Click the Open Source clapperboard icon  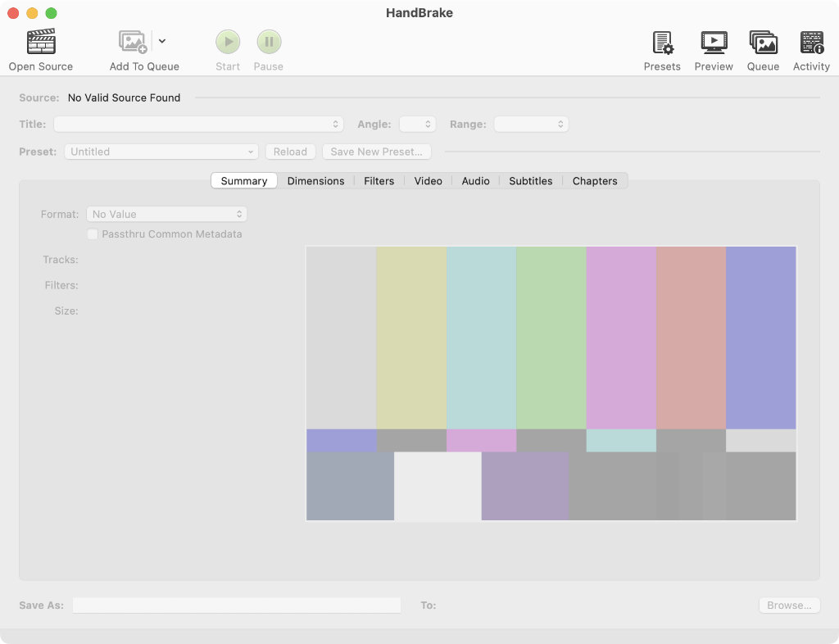click(41, 42)
